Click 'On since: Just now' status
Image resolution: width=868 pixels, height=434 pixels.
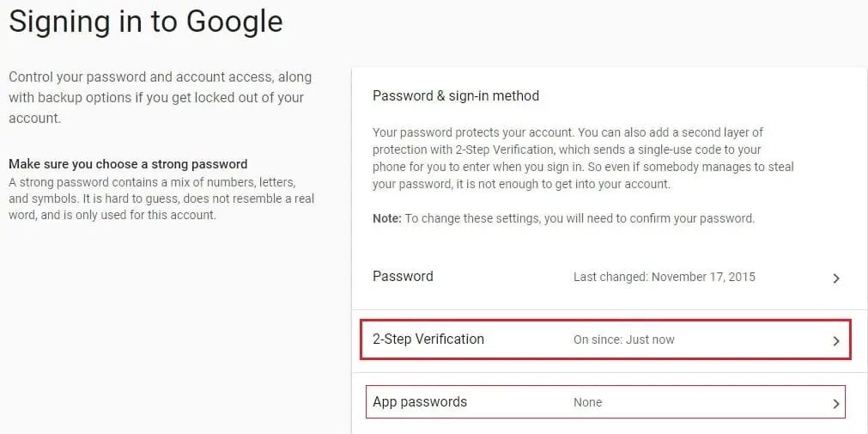coord(623,339)
